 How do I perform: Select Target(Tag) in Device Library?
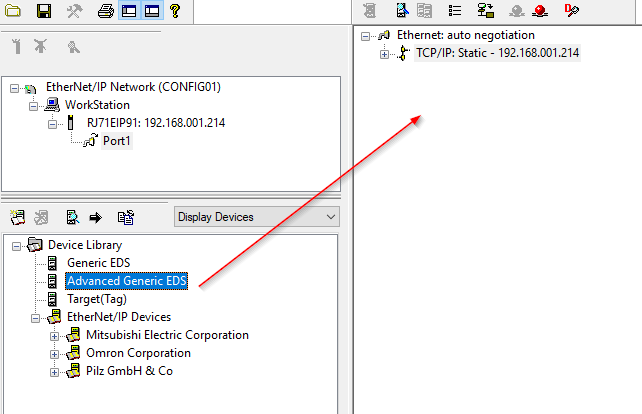(x=97, y=299)
